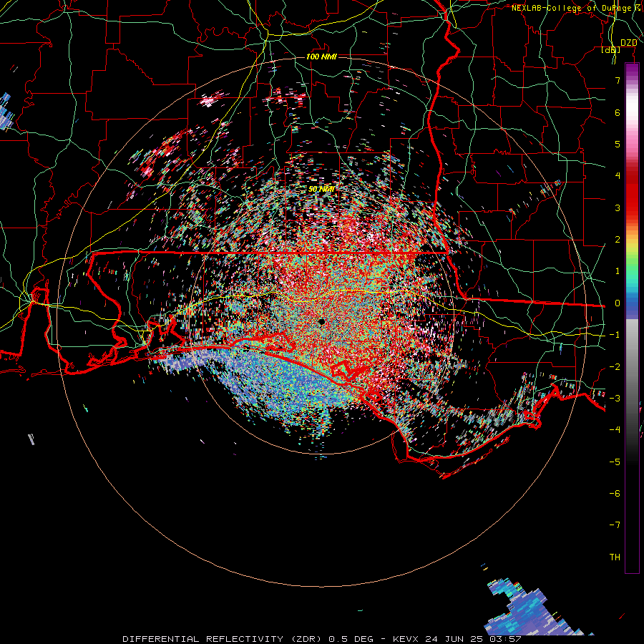Click the 7 value on color scale
The width and height of the screenshot is (644, 644).
coord(618,80)
